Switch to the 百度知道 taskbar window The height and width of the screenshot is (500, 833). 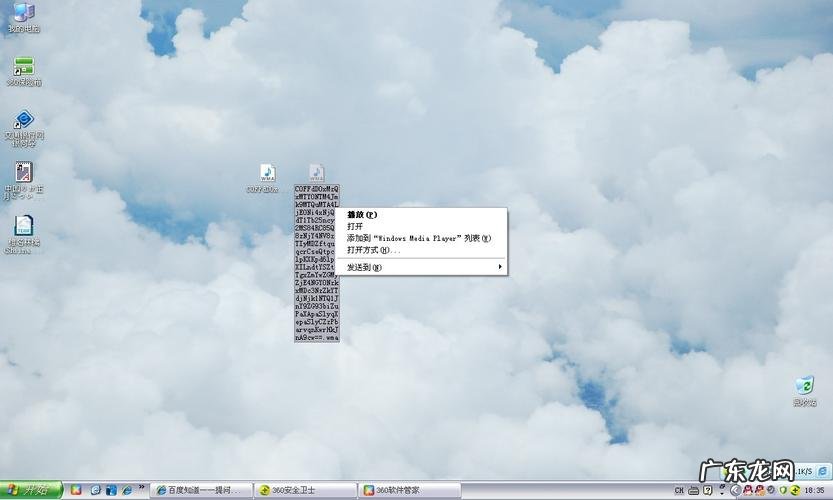[198, 490]
